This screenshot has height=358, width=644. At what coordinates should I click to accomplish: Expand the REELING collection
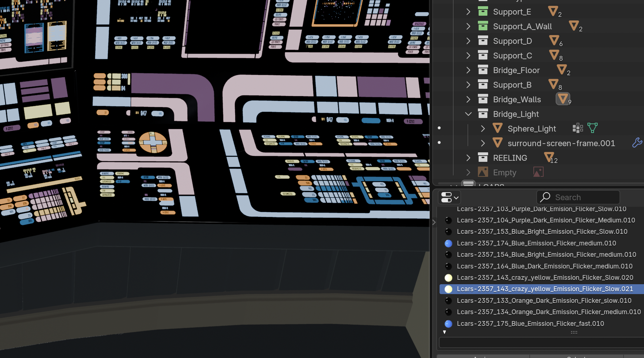coord(468,158)
